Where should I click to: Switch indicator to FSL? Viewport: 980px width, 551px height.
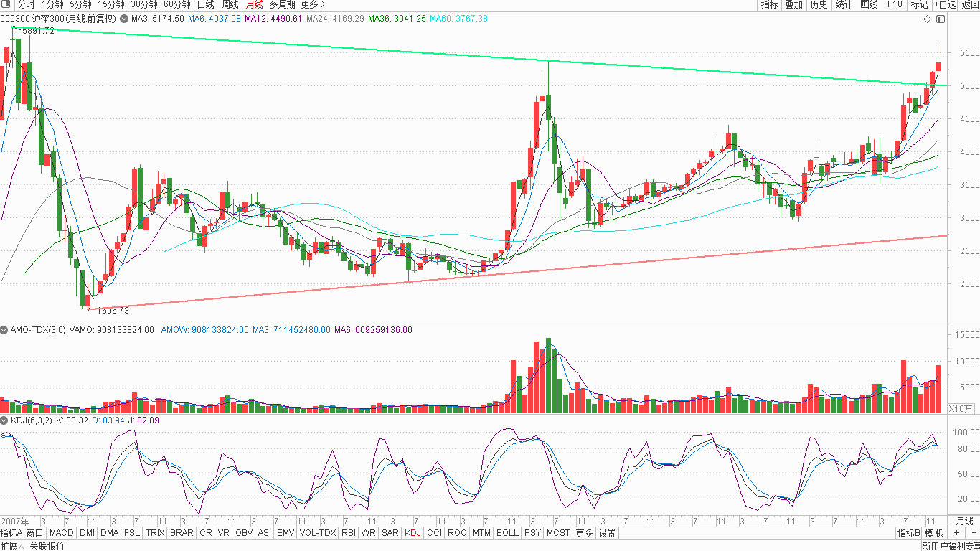(132, 533)
